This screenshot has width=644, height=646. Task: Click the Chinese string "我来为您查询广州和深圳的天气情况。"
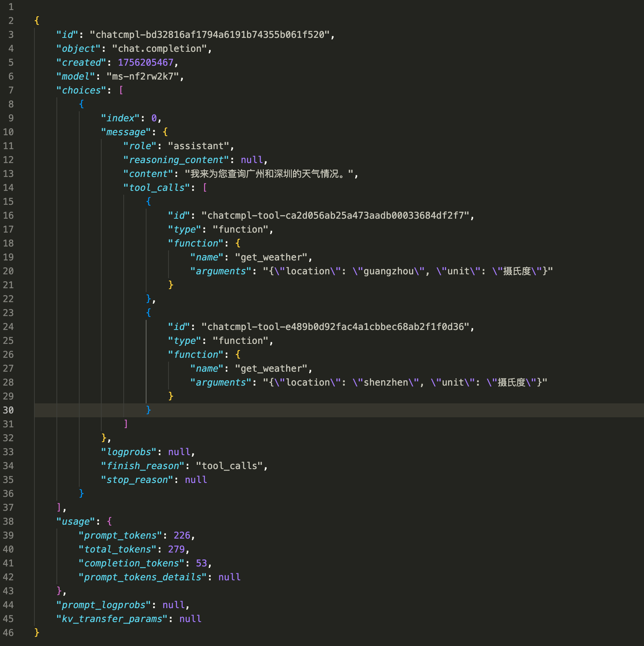(x=269, y=174)
